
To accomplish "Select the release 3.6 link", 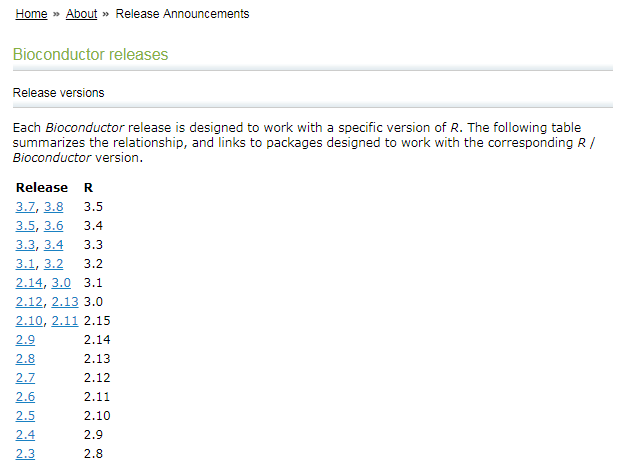I will click(x=53, y=226).
